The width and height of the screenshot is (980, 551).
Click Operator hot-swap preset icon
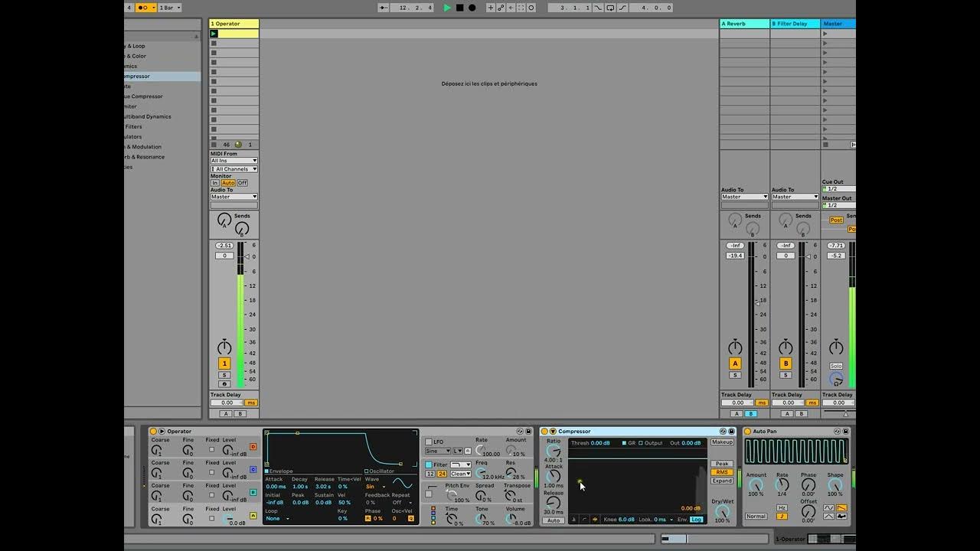[520, 432]
